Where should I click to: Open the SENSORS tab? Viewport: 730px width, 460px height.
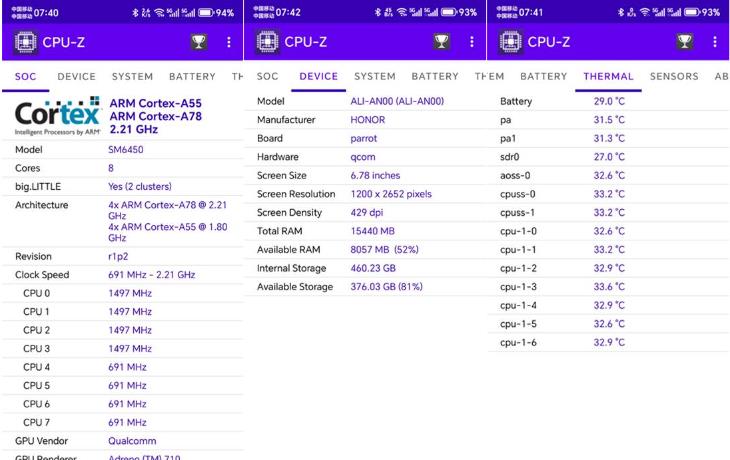click(x=674, y=76)
